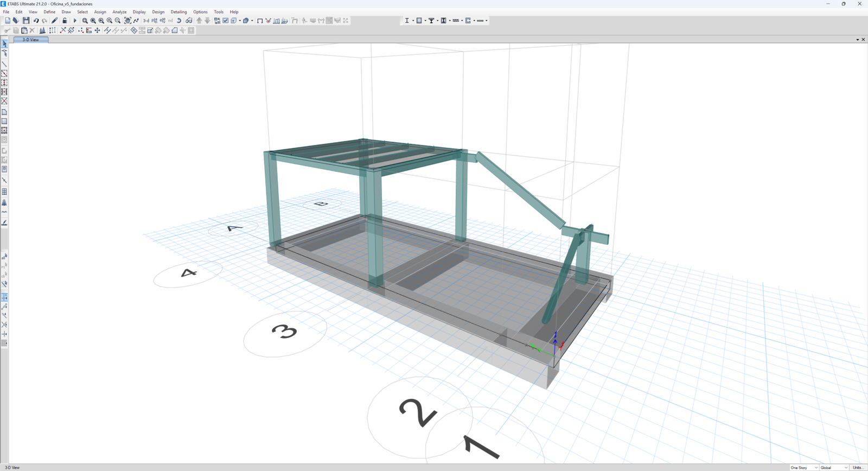Image resolution: width=868 pixels, height=471 pixels.
Task: Open the Design menu
Action: click(158, 12)
